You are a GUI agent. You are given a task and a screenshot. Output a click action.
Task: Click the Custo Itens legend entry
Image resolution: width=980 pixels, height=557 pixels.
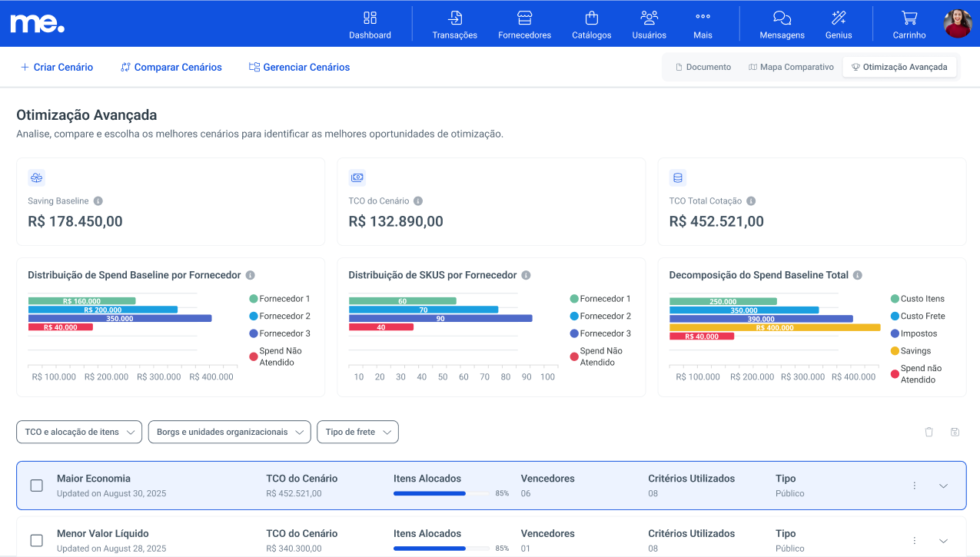coord(918,299)
